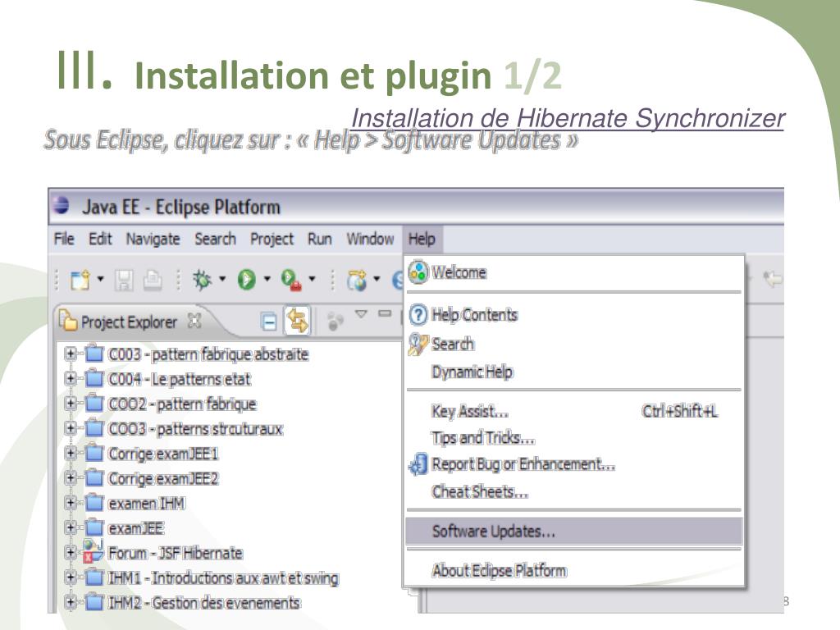Click the Print toolbar icon
Image resolution: width=840 pixels, height=630 pixels.
point(152,280)
